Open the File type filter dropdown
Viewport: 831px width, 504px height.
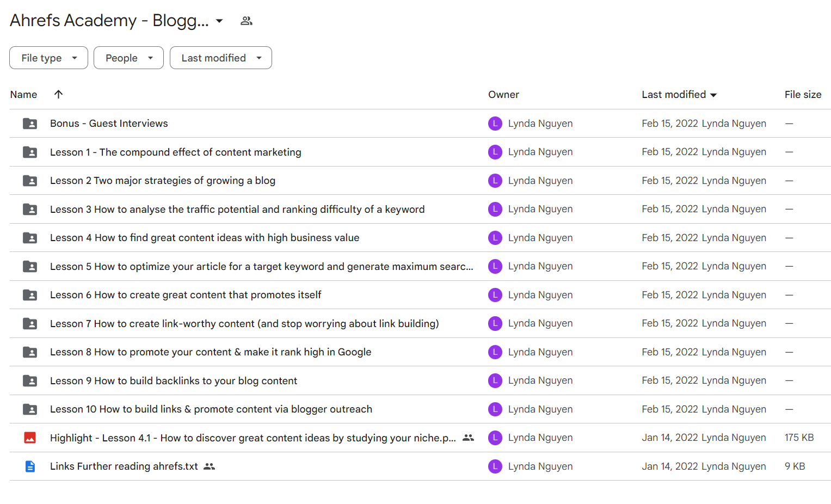click(x=48, y=58)
